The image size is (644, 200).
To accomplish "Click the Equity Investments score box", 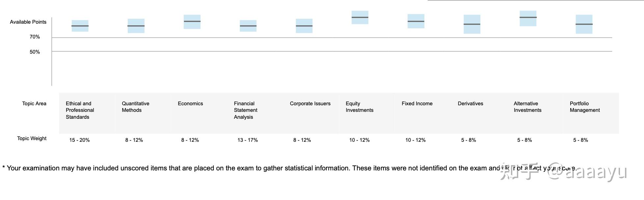I will pyautogui.click(x=360, y=17).
